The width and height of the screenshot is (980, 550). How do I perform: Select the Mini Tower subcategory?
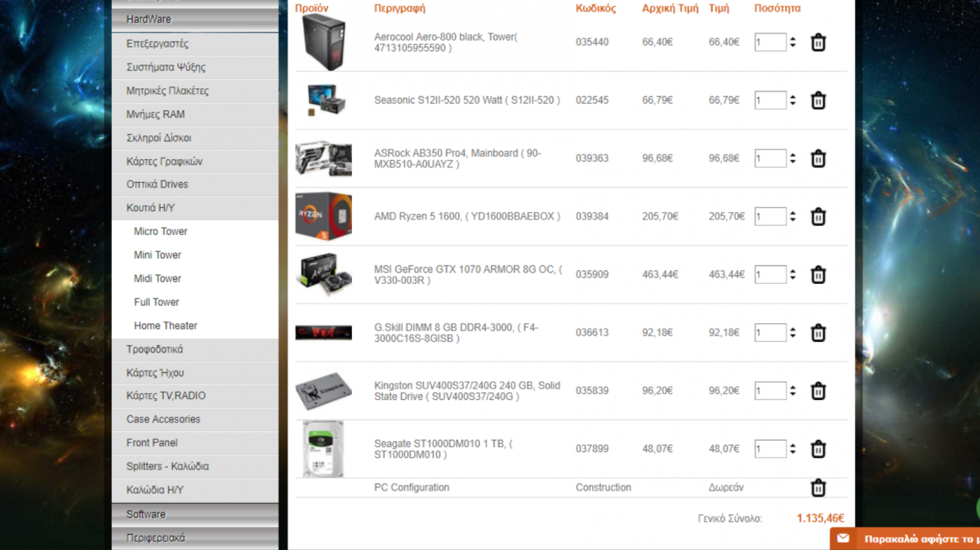pos(158,255)
